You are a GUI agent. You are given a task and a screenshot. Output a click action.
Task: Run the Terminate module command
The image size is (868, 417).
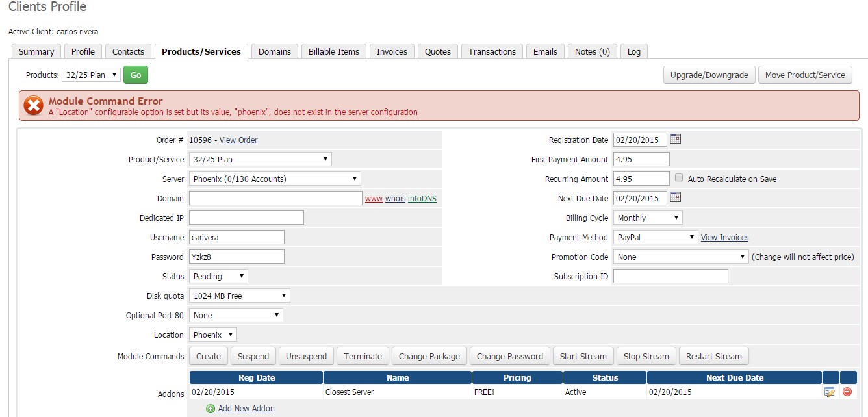tap(363, 356)
